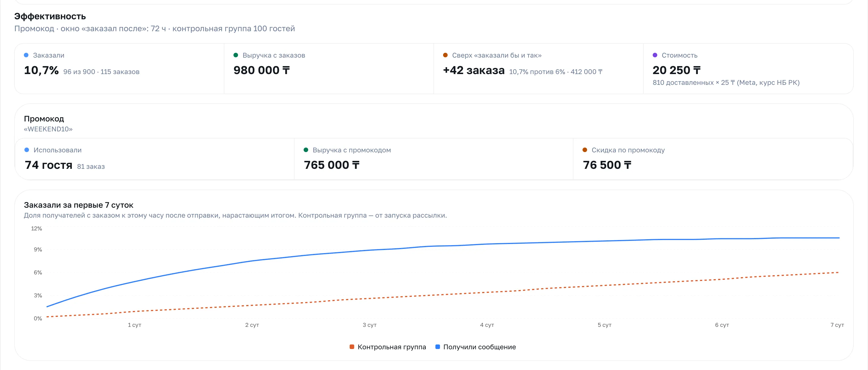The width and height of the screenshot is (868, 370).
Task: Click the «3%» y-axis label
Action: point(38,295)
